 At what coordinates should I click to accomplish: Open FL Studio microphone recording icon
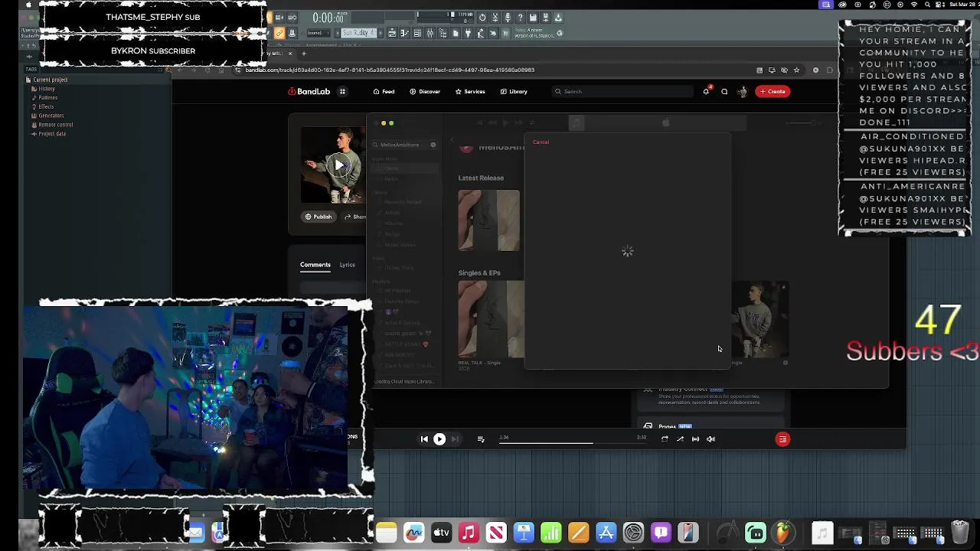[x=507, y=18]
